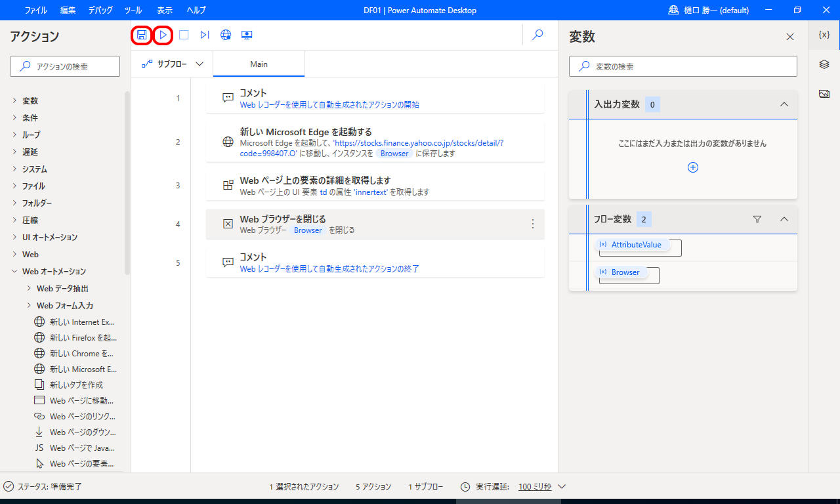This screenshot has width=840, height=504.
Task: Select the Web ページ上の要素の詳細を取得します step
Action: (x=375, y=186)
